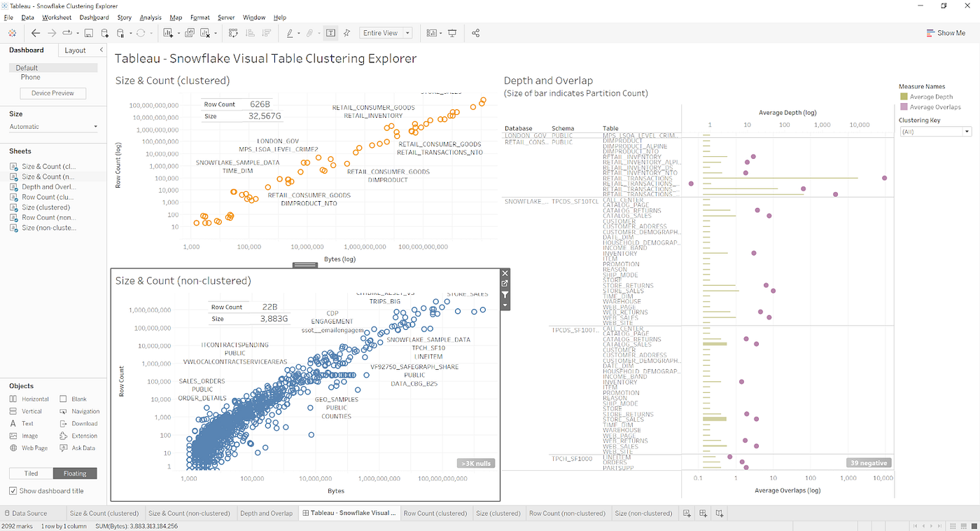Click the filter icon on the non-clustered sheet
The image size is (980, 531).
(x=505, y=295)
